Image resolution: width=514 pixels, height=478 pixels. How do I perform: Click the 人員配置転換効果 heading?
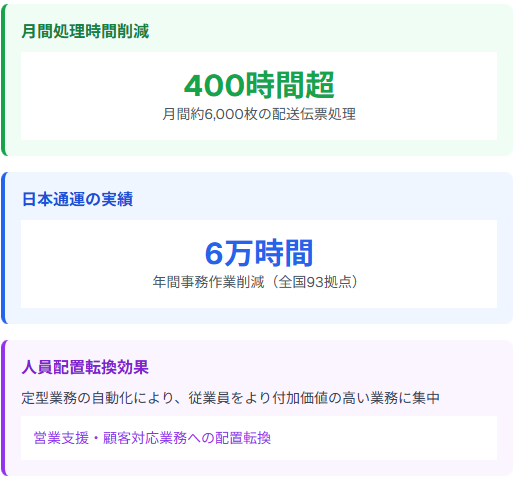click(85, 367)
